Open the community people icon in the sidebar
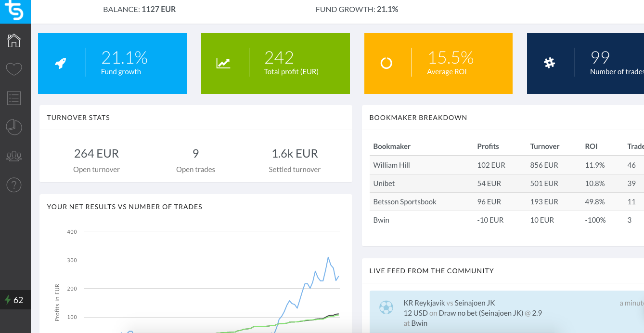 click(x=14, y=156)
